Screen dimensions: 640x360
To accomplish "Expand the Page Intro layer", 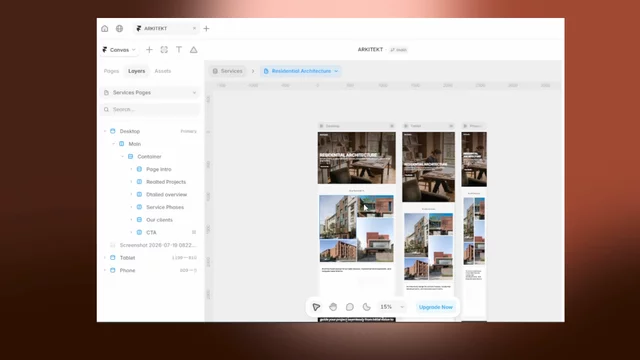I will 131,169.
